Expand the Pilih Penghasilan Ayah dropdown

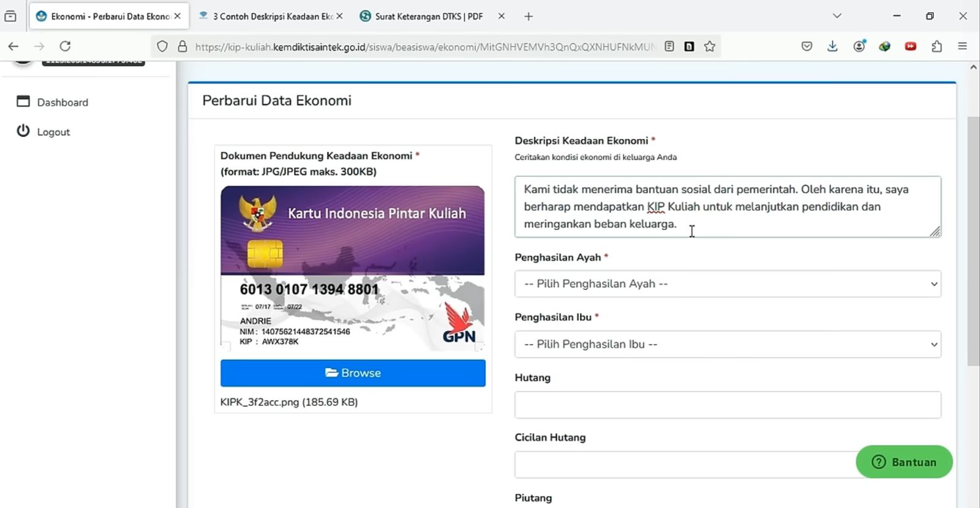(x=728, y=284)
